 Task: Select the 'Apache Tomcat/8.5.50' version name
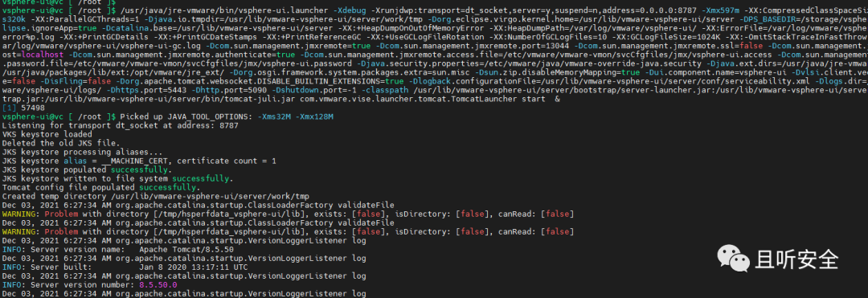coord(186,249)
